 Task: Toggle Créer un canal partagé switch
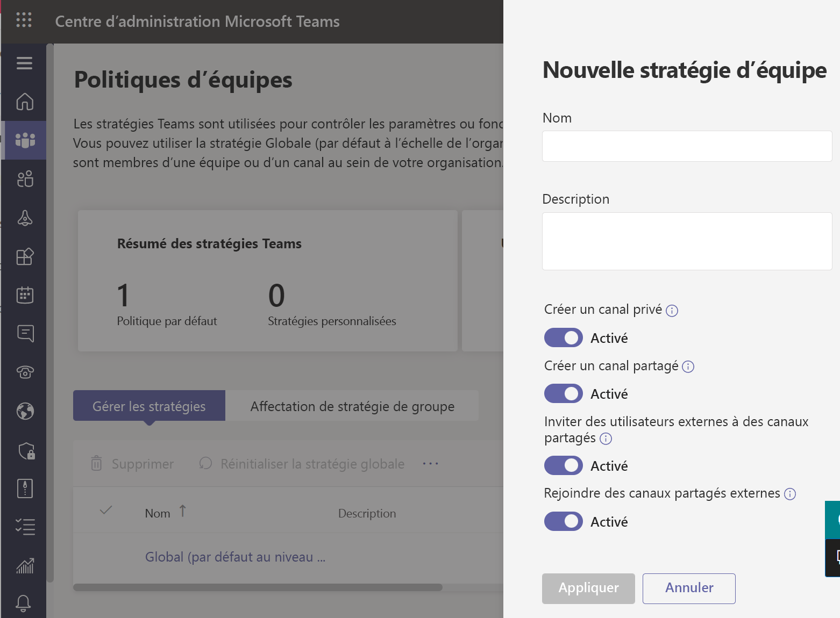(x=563, y=393)
